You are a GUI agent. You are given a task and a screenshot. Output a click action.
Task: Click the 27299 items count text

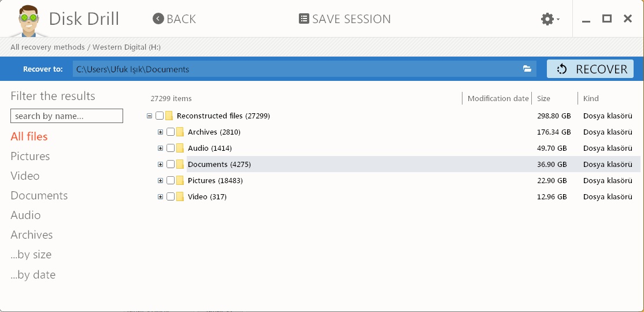pos(171,99)
